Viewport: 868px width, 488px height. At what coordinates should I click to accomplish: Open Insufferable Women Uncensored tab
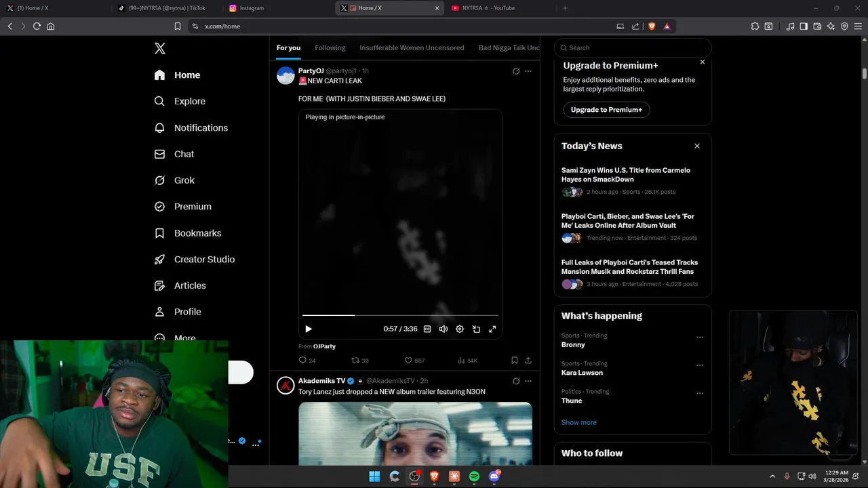[412, 48]
